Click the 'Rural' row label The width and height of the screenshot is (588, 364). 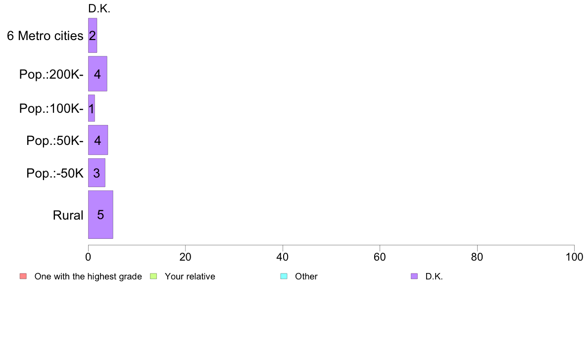tap(68, 215)
